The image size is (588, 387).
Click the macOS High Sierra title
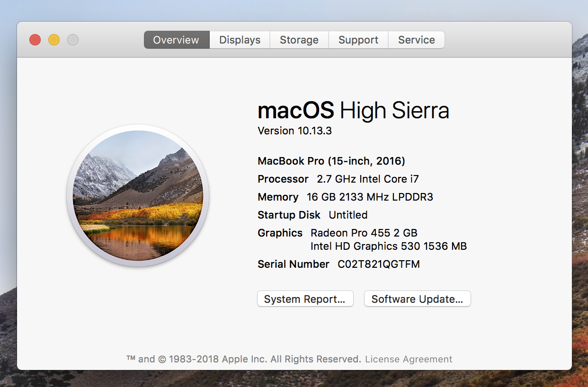tap(353, 111)
